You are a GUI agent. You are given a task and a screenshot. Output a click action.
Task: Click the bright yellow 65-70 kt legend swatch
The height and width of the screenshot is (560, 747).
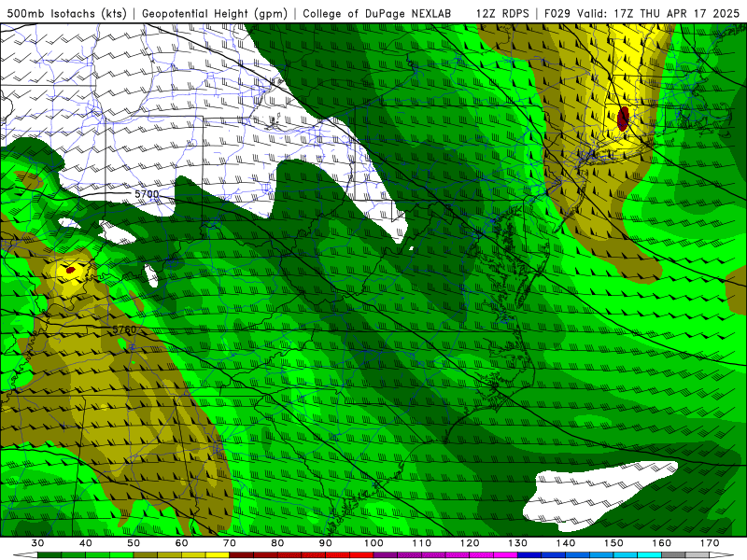pyautogui.click(x=218, y=554)
